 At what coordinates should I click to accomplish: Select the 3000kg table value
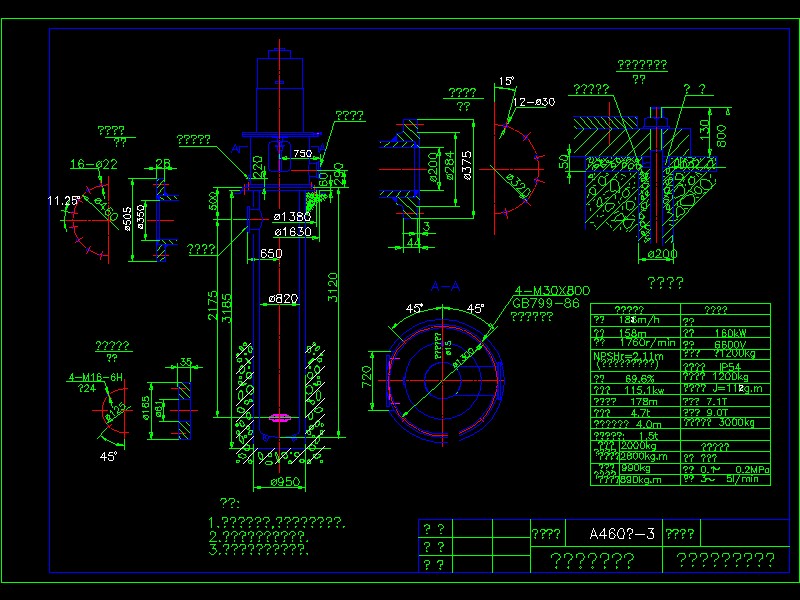point(736,422)
